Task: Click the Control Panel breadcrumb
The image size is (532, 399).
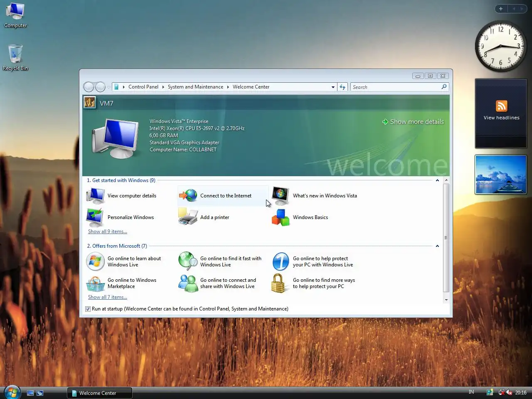Action: (x=143, y=87)
